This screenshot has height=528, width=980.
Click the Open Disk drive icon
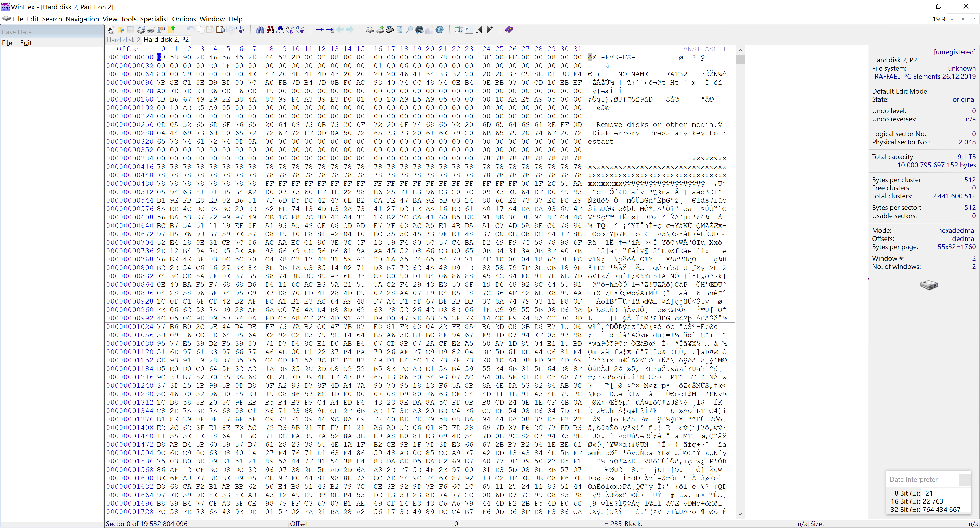coord(370,30)
